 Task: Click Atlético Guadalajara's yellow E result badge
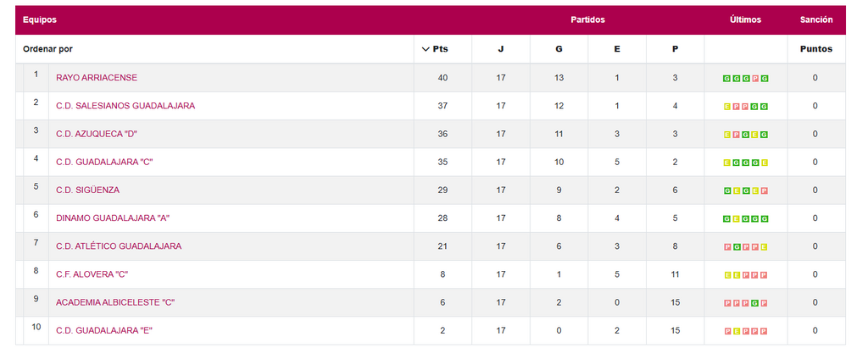click(765, 247)
